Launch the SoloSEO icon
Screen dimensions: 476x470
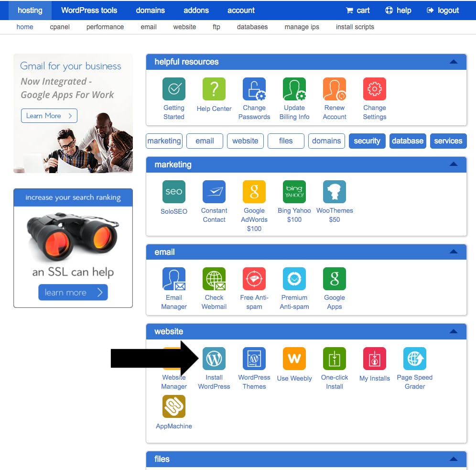click(x=173, y=192)
